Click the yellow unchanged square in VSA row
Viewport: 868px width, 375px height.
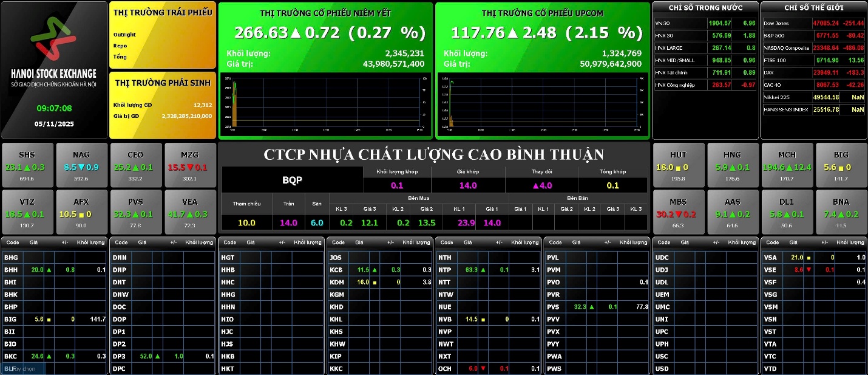[x=808, y=258]
